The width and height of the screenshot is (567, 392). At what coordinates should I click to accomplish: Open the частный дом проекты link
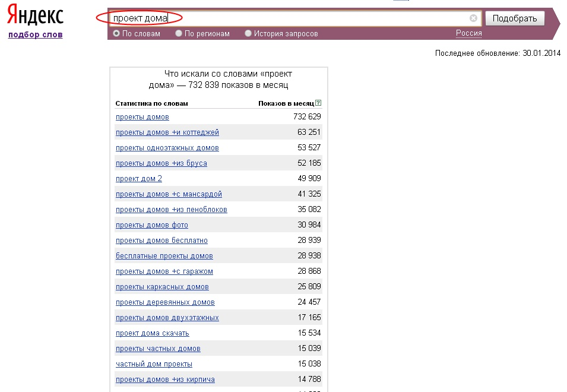click(154, 364)
